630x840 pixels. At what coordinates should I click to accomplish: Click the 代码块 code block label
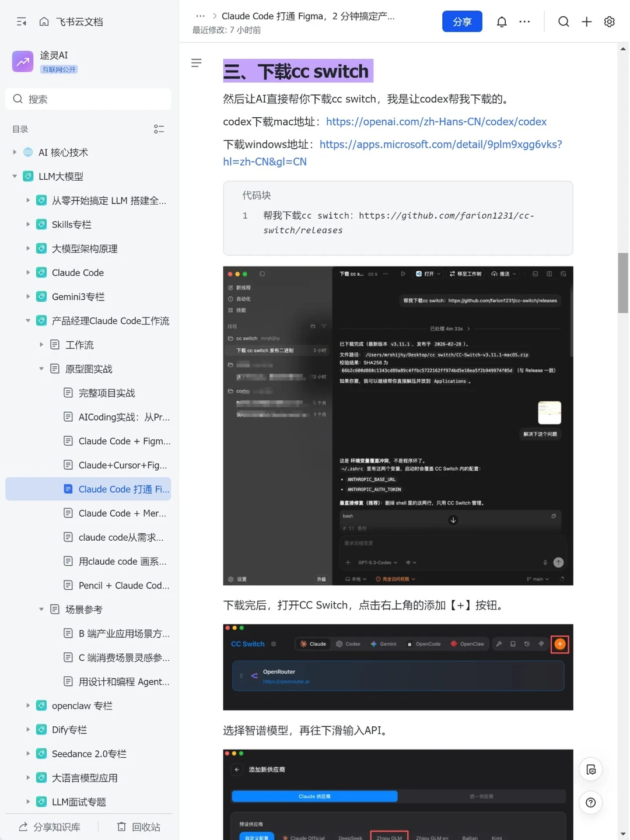[x=257, y=195]
